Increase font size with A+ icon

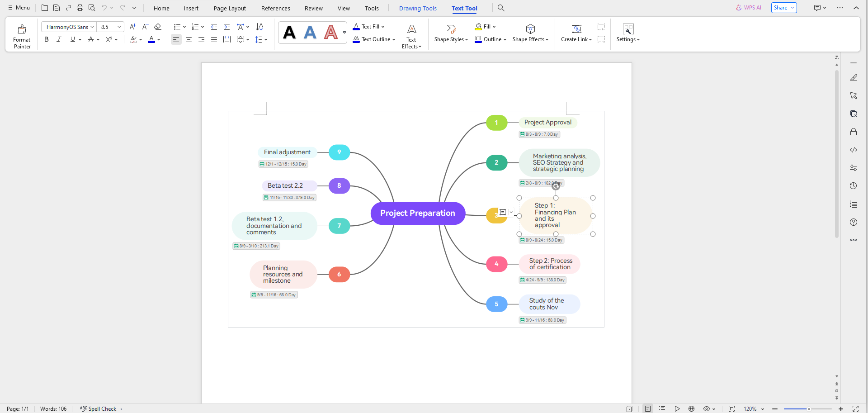click(x=132, y=27)
